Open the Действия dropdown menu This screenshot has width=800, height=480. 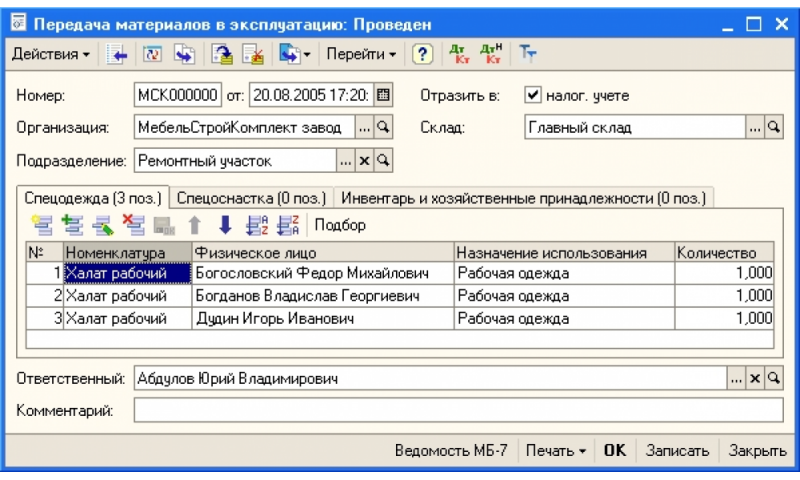point(50,54)
